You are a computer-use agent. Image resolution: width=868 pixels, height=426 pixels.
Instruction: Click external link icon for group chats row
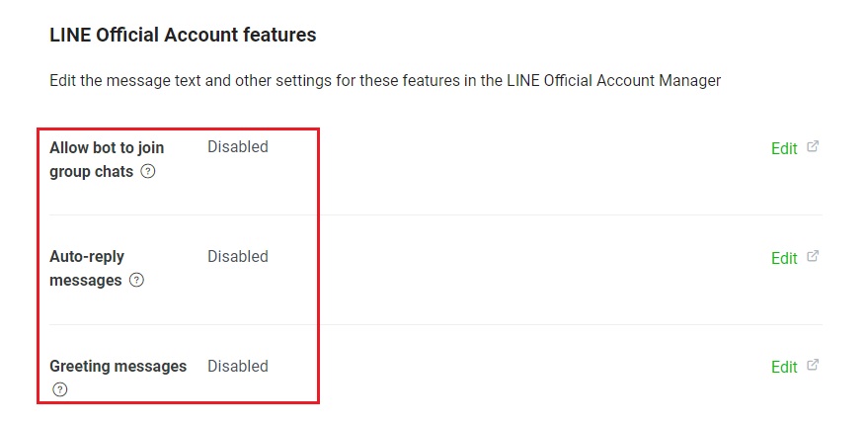pyautogui.click(x=813, y=147)
